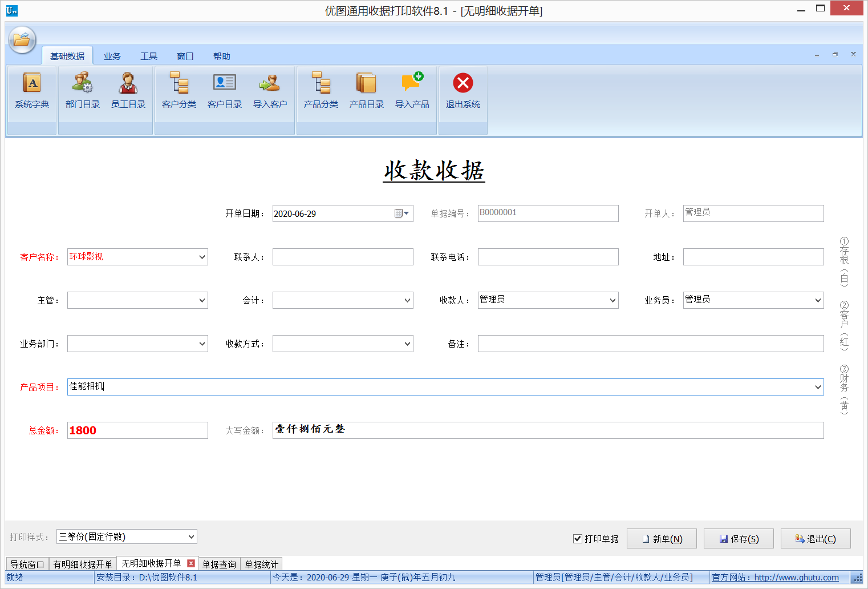This screenshot has width=868, height=589.
Task: Click the 总金额 amount field showing 1800
Action: pos(137,430)
